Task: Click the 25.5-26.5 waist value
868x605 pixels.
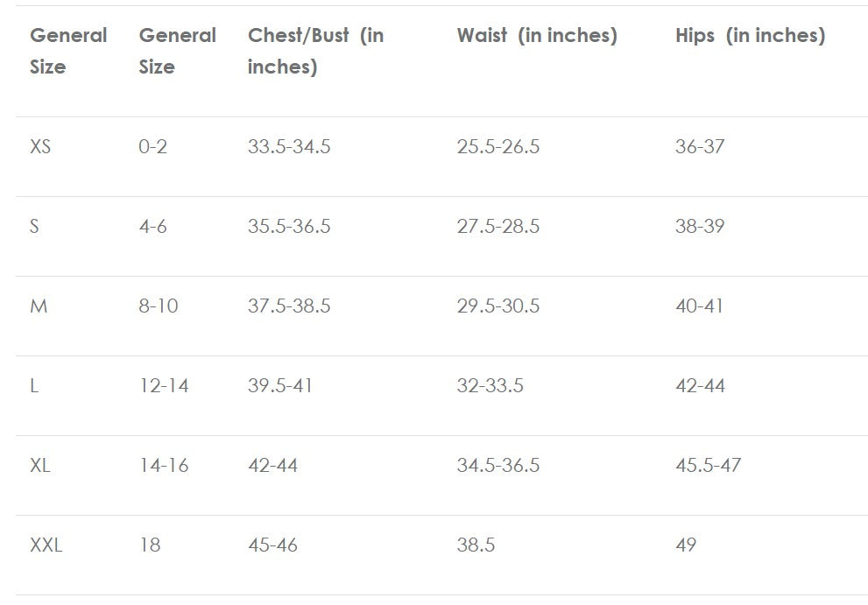Action: (498, 147)
